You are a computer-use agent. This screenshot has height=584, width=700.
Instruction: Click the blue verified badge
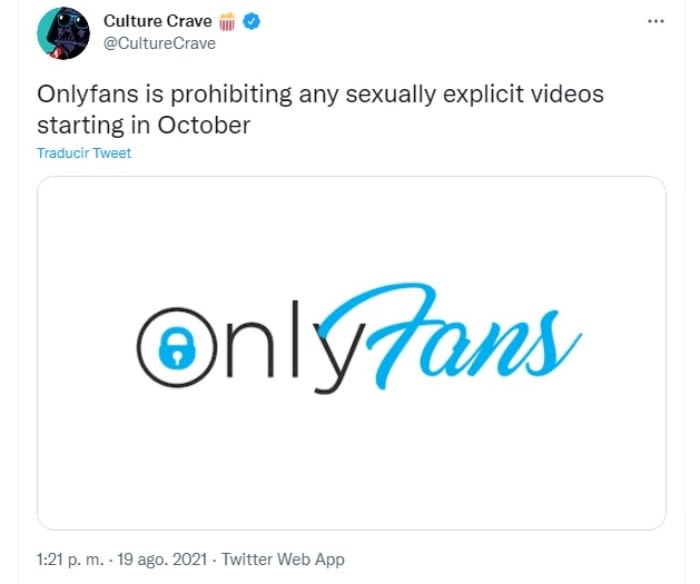(x=252, y=21)
